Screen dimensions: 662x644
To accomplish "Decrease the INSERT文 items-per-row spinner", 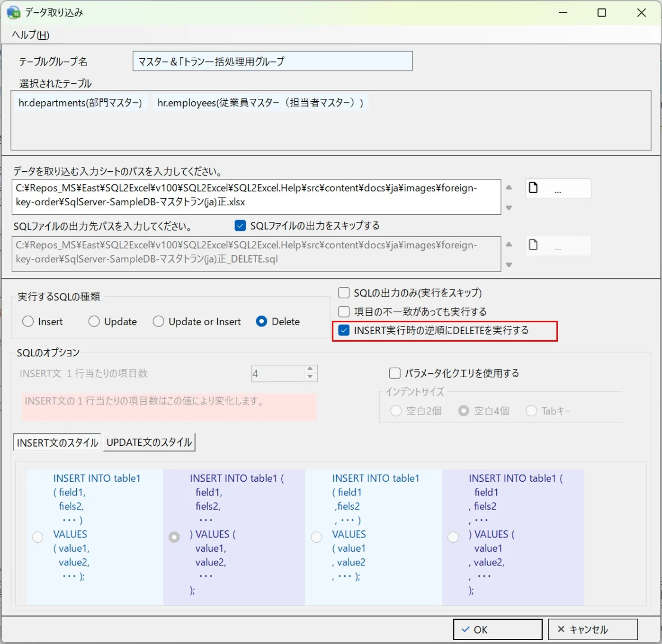I will tap(310, 377).
